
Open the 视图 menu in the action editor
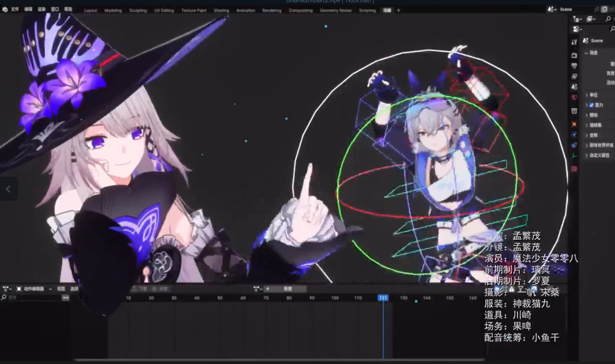coord(61,289)
